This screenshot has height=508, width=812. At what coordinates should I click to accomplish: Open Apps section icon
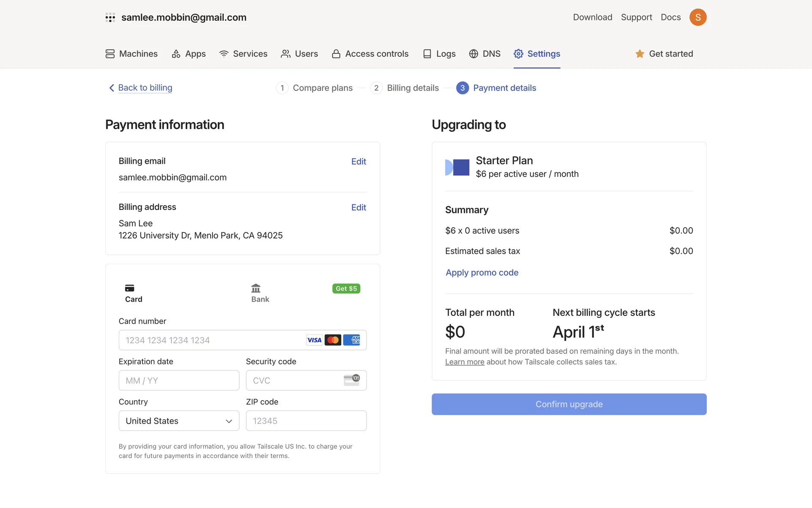pos(176,54)
